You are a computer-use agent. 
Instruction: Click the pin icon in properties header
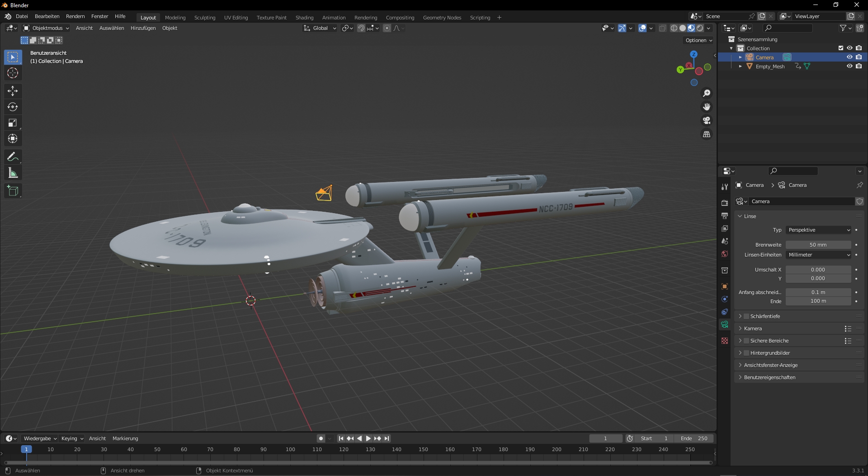859,185
